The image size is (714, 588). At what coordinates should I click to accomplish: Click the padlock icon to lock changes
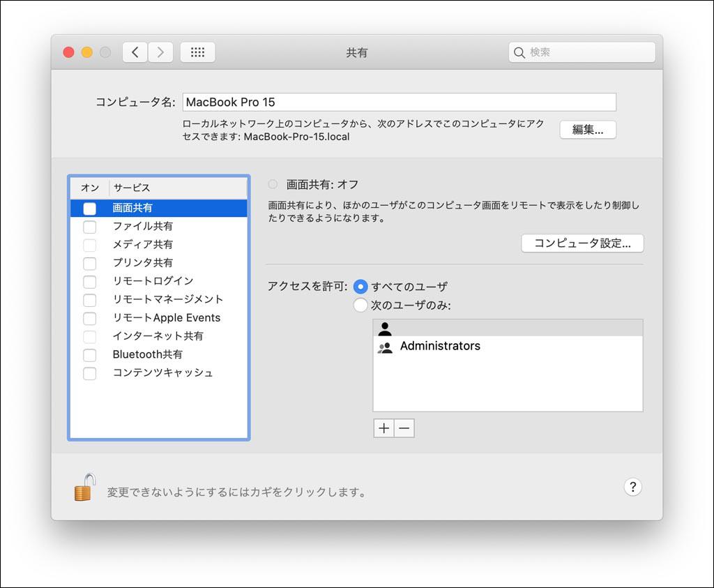coord(85,487)
